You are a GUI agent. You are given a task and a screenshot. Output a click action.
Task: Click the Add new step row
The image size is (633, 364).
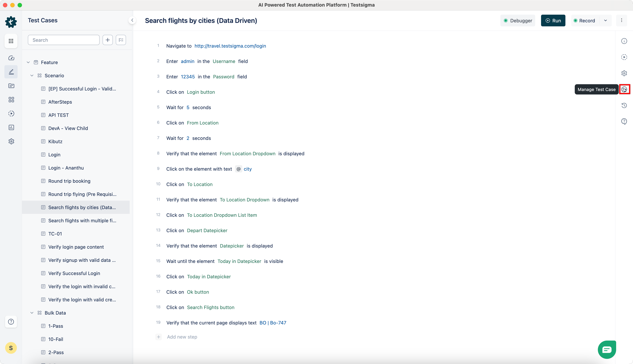[182, 337]
